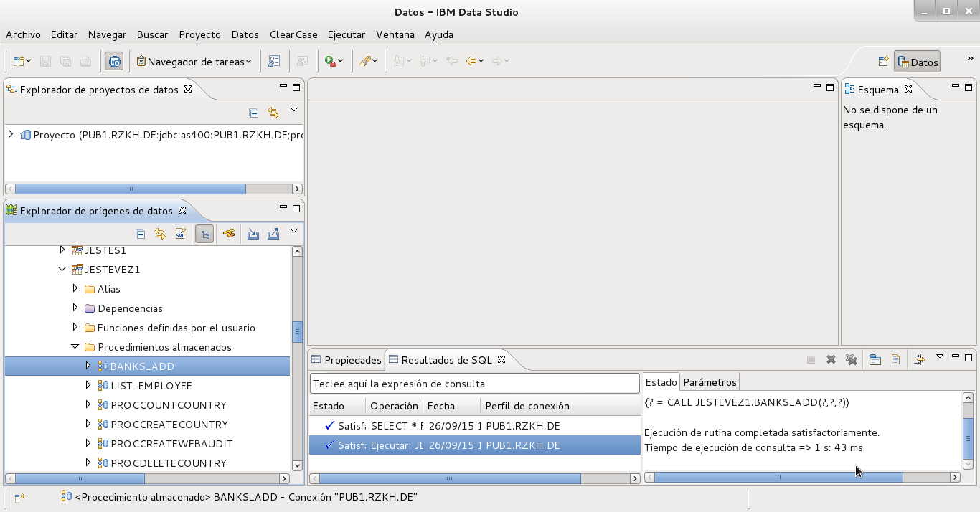Click the SQL scrapbook icon in data source explorer
Image resolution: width=980 pixels, height=512 pixels.
tap(180, 234)
